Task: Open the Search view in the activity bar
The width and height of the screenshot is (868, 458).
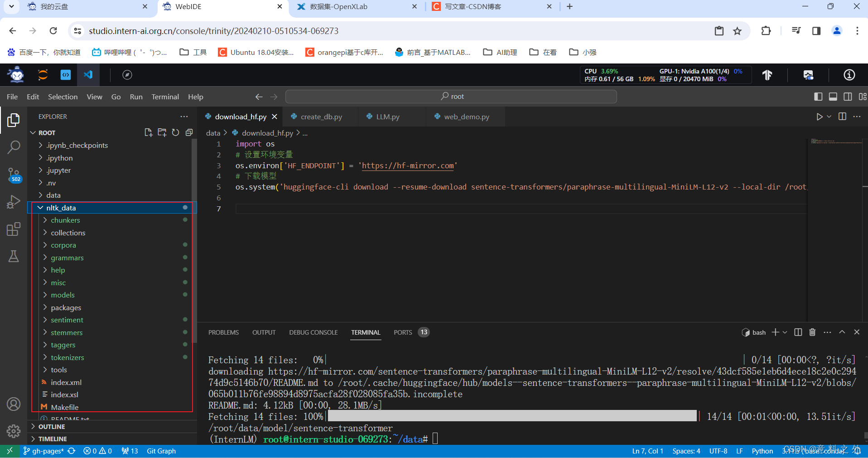Action: tap(14, 147)
